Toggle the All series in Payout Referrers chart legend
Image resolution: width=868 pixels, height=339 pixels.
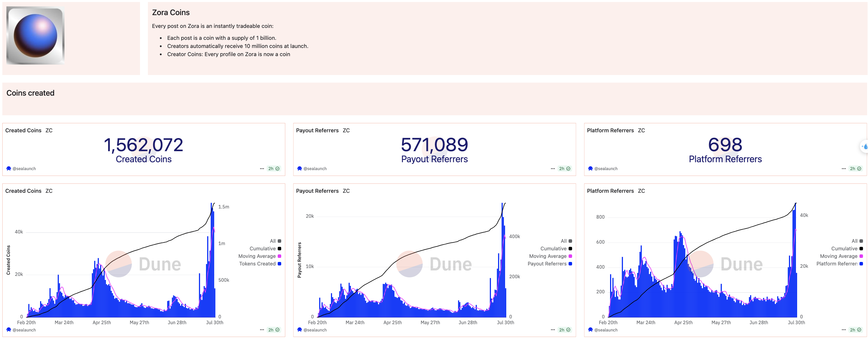(x=566, y=241)
